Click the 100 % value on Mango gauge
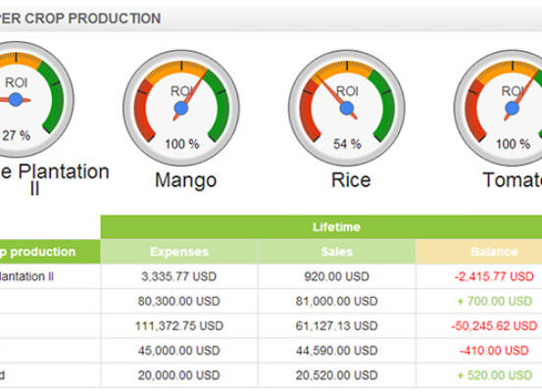Screen dimensions: 542x392 (182, 144)
